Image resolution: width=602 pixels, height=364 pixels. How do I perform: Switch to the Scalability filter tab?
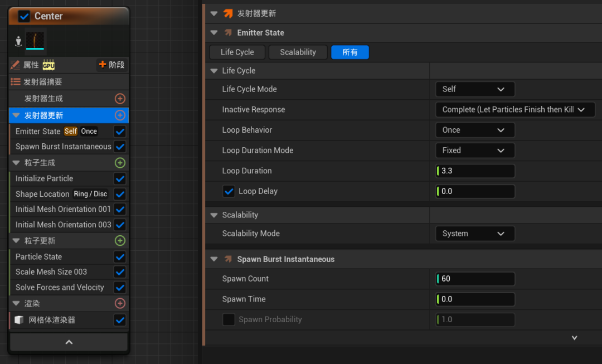point(298,52)
